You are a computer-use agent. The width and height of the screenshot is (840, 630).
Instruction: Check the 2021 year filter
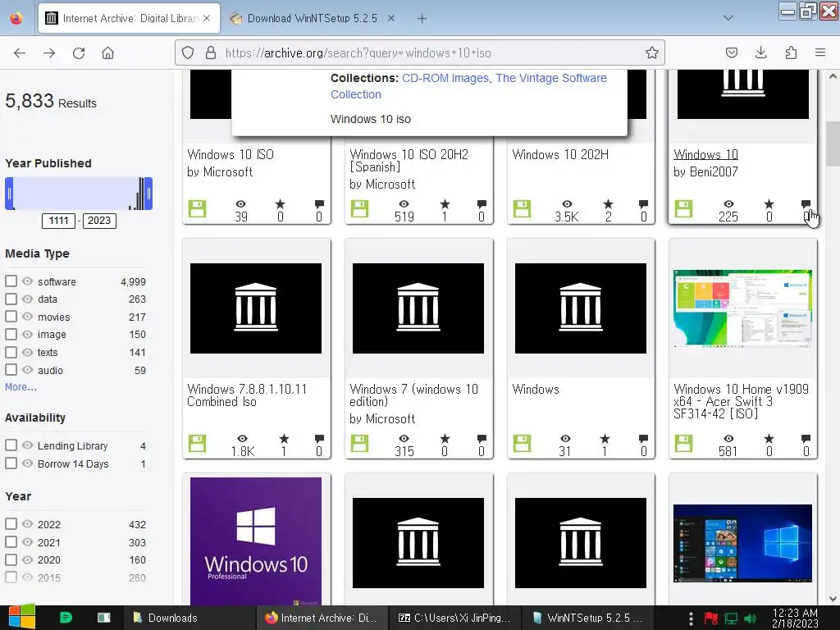click(x=11, y=541)
